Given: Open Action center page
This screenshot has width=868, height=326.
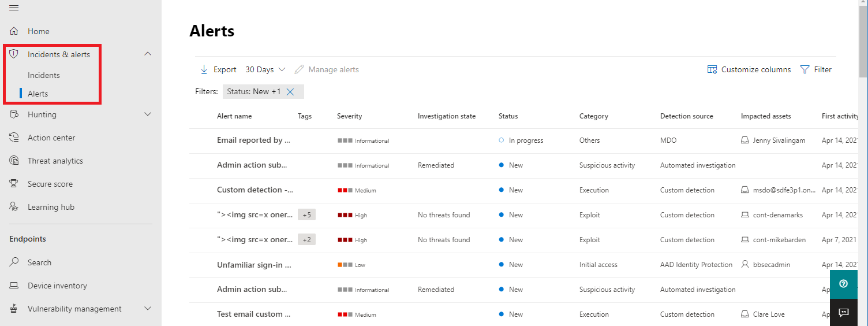Looking at the screenshot, I should 51,138.
